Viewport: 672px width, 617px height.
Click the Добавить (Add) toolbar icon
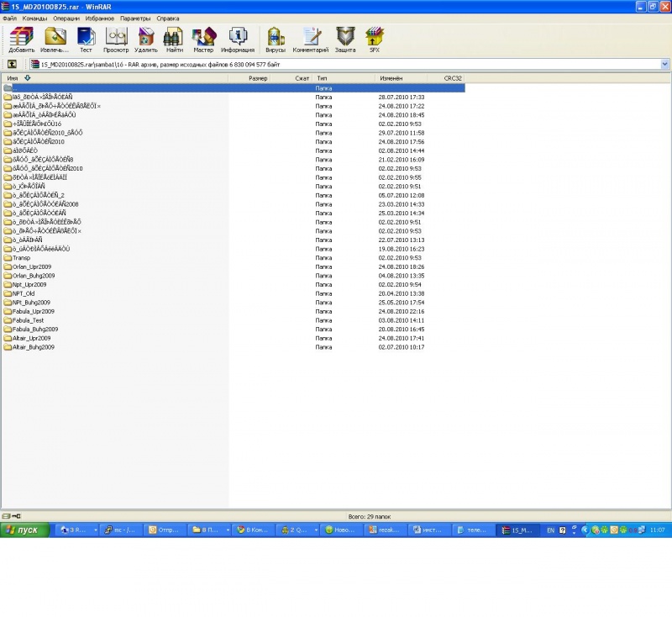point(21,39)
